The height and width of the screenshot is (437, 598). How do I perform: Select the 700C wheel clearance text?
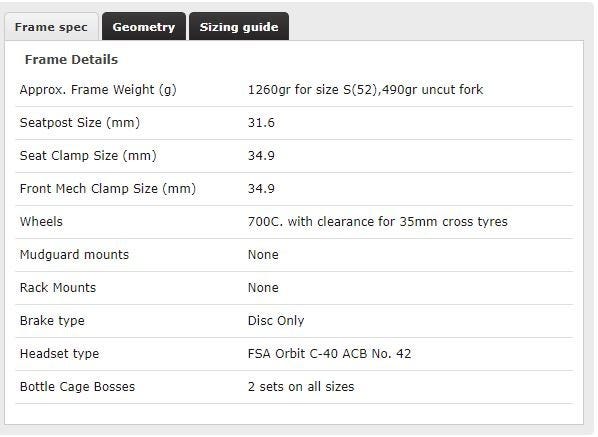click(x=378, y=222)
